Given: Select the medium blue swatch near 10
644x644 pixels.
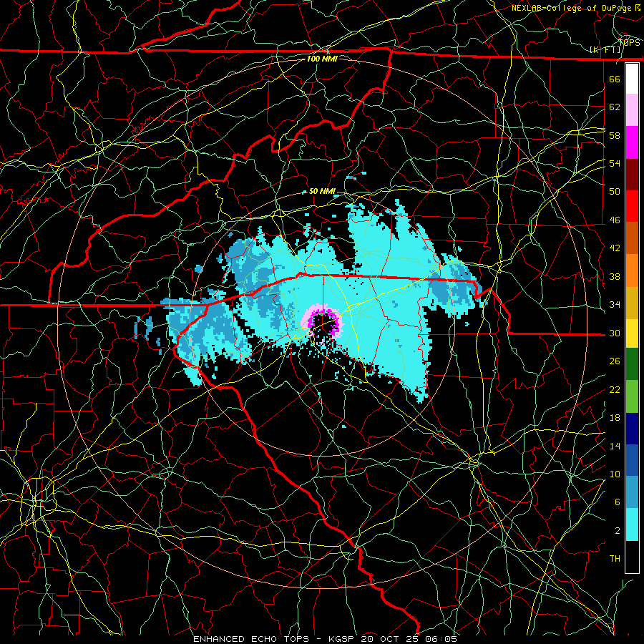Looking at the screenshot, I should click(632, 460).
